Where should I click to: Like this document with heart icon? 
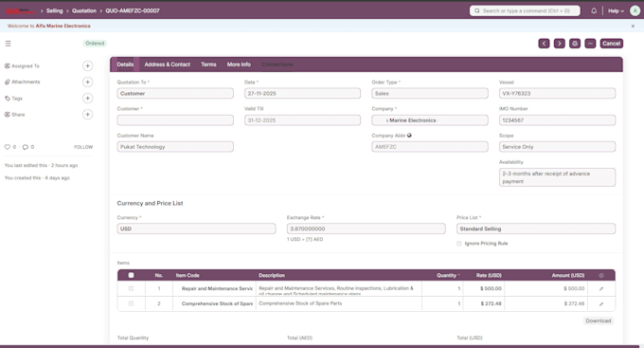point(7,147)
